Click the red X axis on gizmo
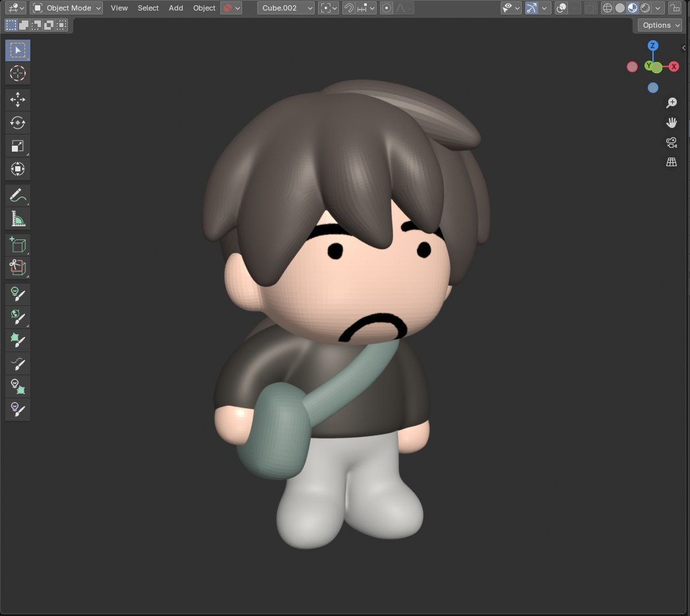 [674, 67]
